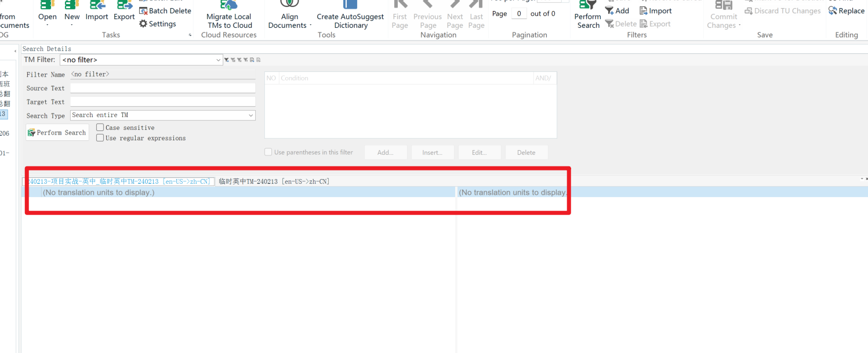Delete the filter in Filters group
Image resolution: width=868 pixels, height=353 pixels.
(x=620, y=24)
